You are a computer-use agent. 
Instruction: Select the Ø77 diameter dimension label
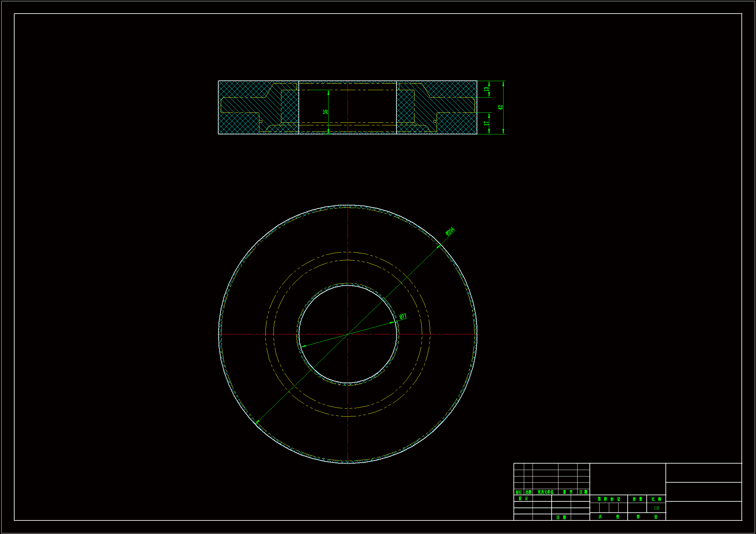coord(403,317)
